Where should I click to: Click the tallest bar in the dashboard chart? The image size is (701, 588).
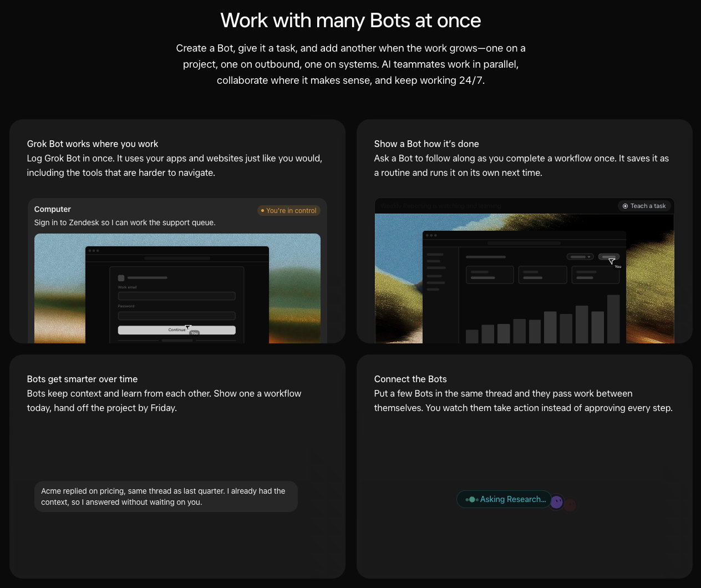(613, 319)
